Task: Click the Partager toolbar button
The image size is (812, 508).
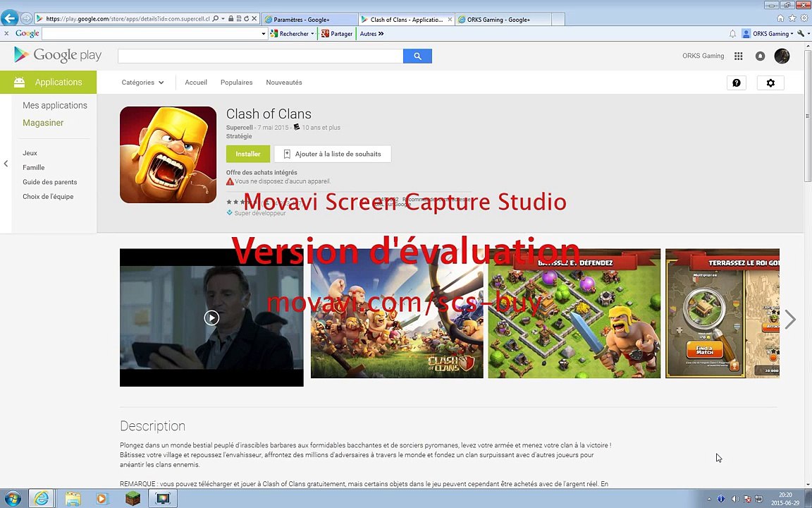Action: [337, 34]
